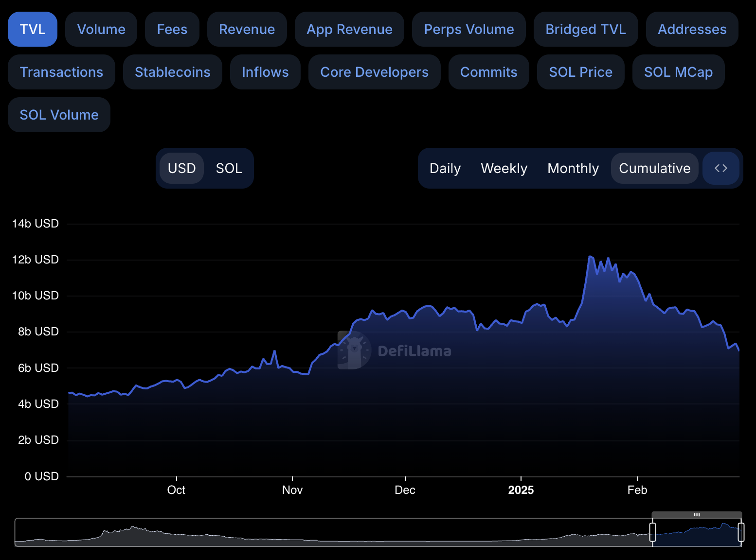Choose Monthly chart grouping
The height and width of the screenshot is (560, 756).
[573, 168]
